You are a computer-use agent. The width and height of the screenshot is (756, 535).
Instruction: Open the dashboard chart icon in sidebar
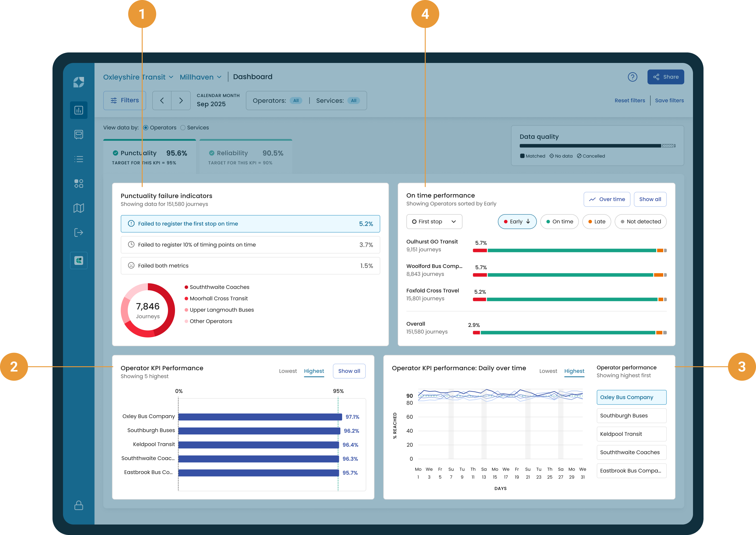[78, 110]
